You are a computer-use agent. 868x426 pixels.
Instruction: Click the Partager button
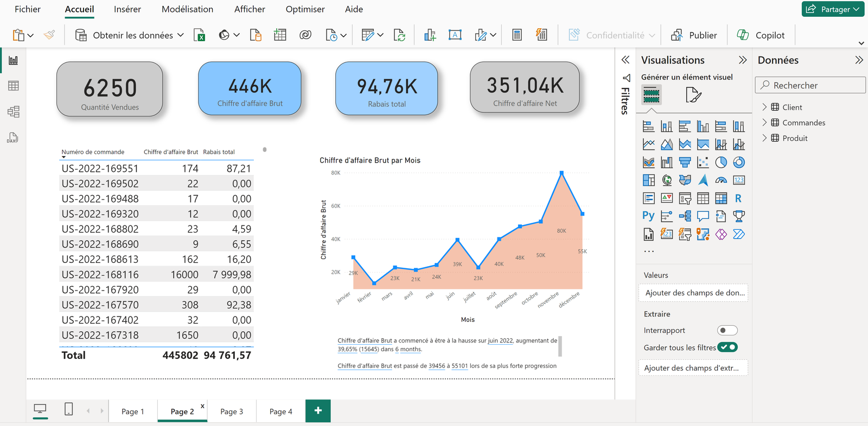pyautogui.click(x=833, y=9)
